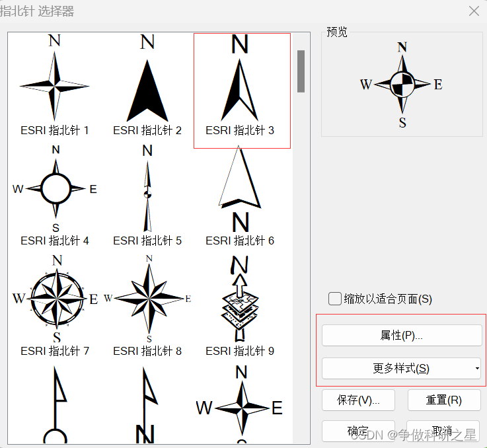Viewport: 487px width, 448px height.
Task: Cancel the dialog with 取消 button
Action: pos(443,431)
